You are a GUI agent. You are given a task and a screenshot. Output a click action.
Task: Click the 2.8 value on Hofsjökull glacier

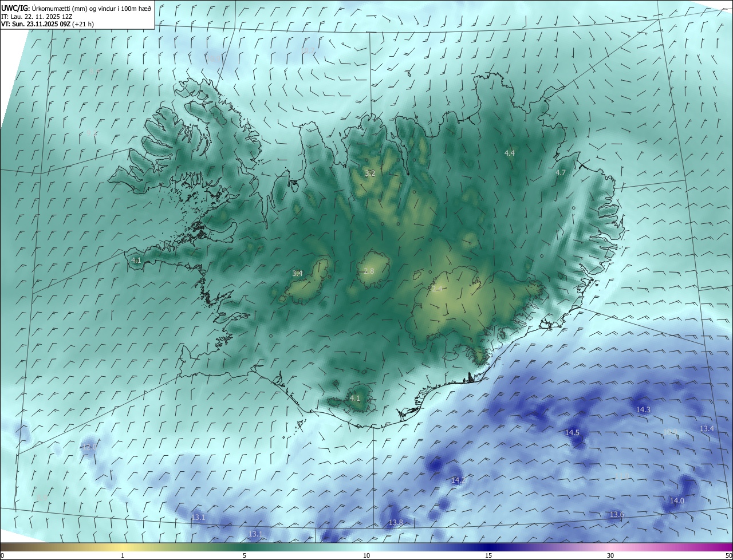click(x=369, y=271)
